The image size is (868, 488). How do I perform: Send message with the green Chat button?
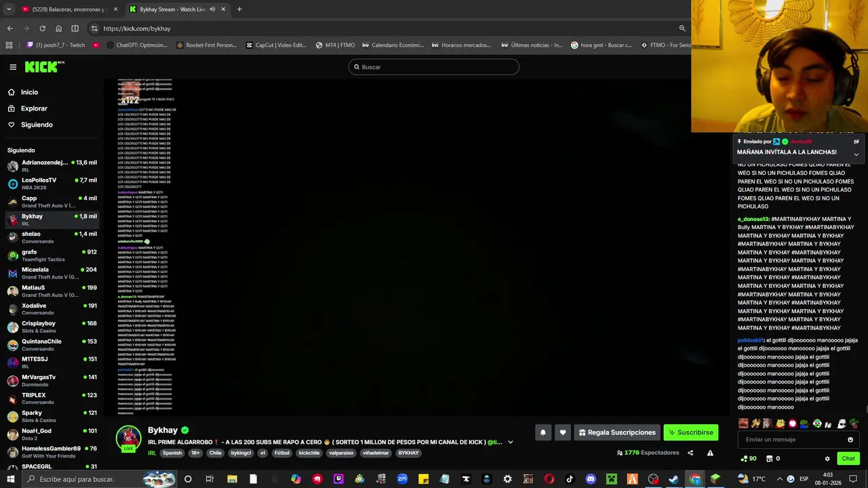click(848, 459)
